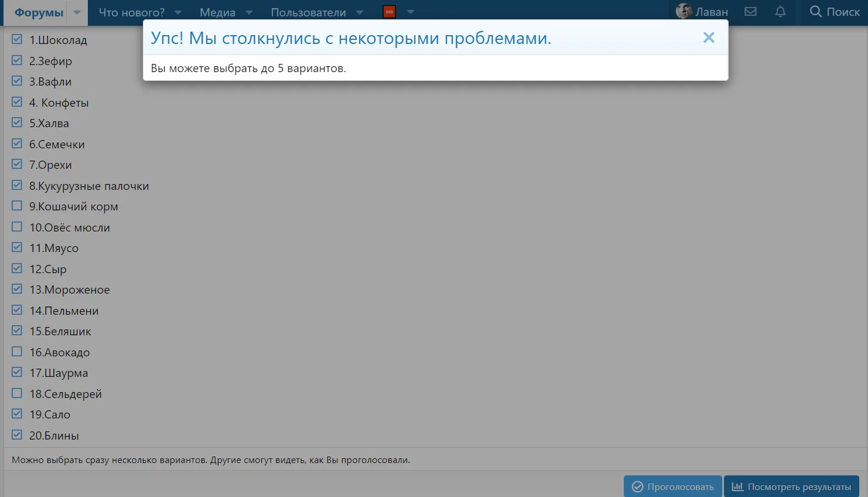Check the 9.Кошачий корм option

click(16, 206)
